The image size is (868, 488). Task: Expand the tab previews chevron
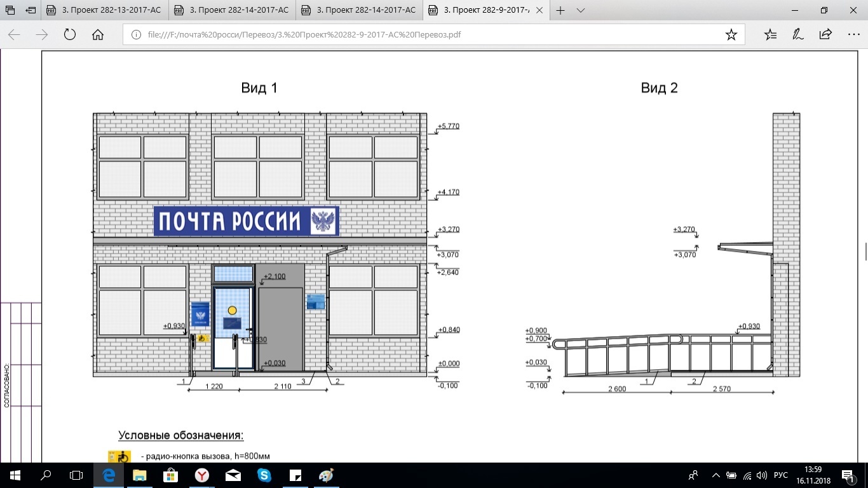[x=580, y=10]
